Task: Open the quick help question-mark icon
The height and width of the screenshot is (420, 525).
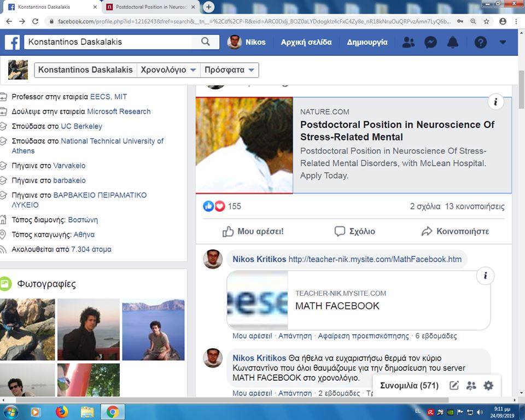Action: 481,42
